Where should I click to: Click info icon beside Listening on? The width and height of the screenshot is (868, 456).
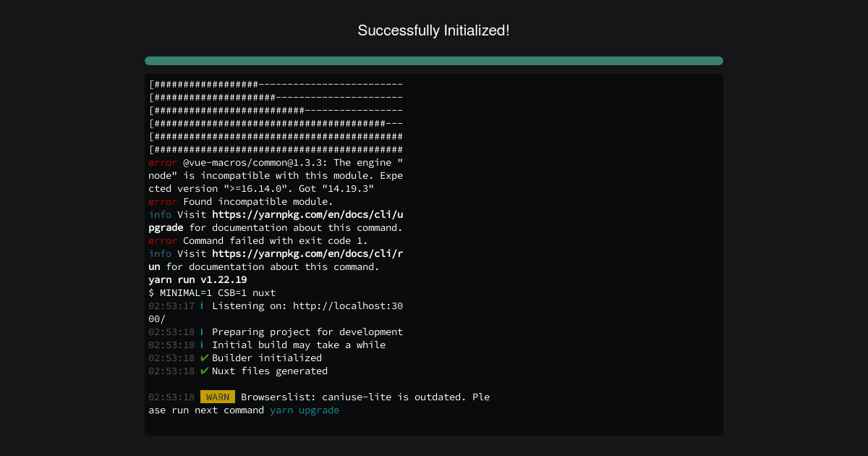(202, 305)
